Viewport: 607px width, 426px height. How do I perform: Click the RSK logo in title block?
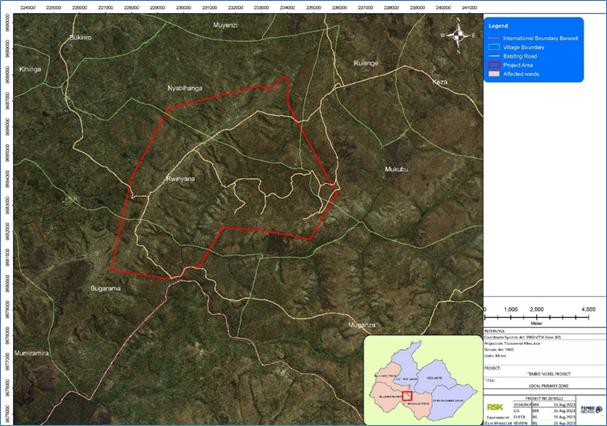[494, 406]
